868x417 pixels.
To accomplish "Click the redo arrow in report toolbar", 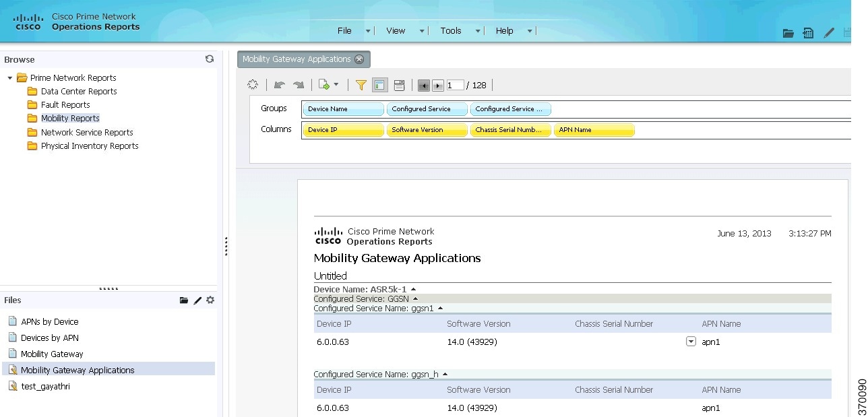I will [x=299, y=85].
